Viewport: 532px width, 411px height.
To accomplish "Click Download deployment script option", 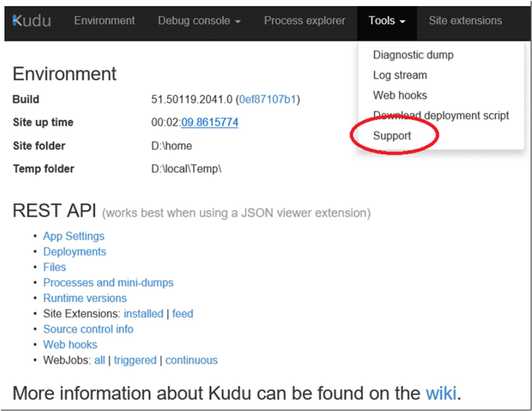I will coord(441,116).
